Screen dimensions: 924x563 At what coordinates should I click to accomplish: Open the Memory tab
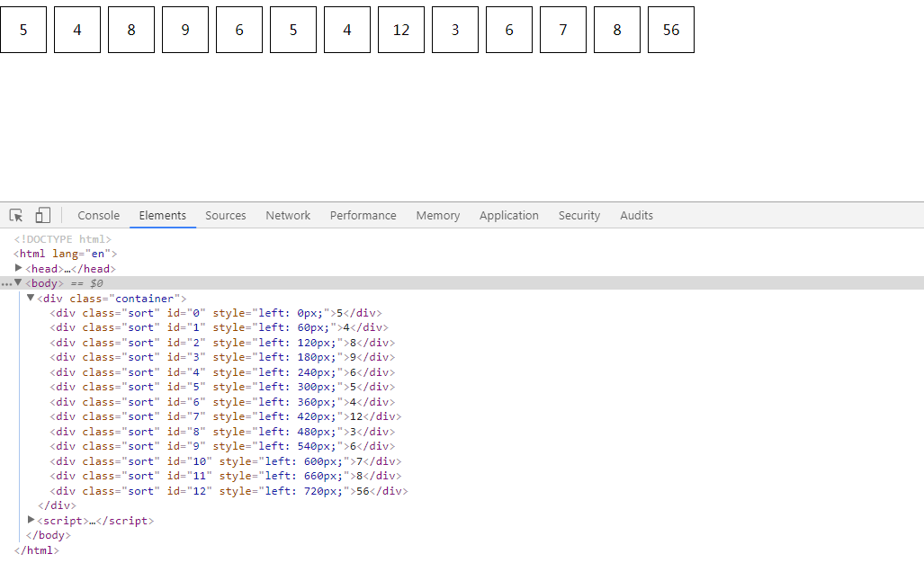coord(438,216)
